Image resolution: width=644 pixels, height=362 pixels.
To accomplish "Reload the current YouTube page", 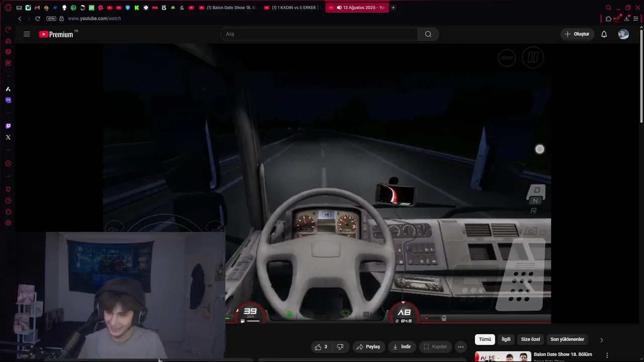I will tap(37, 19).
